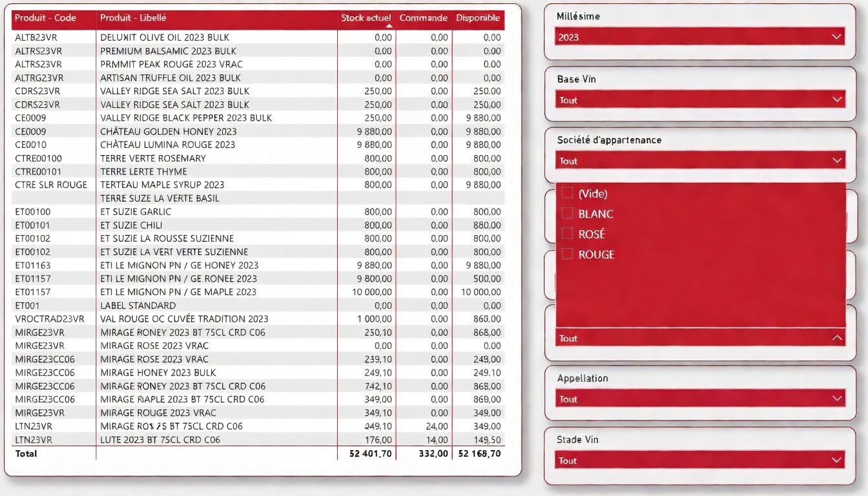The width and height of the screenshot is (868, 496).
Task: Tick the (Vide) checkbox
Action: pos(567,193)
